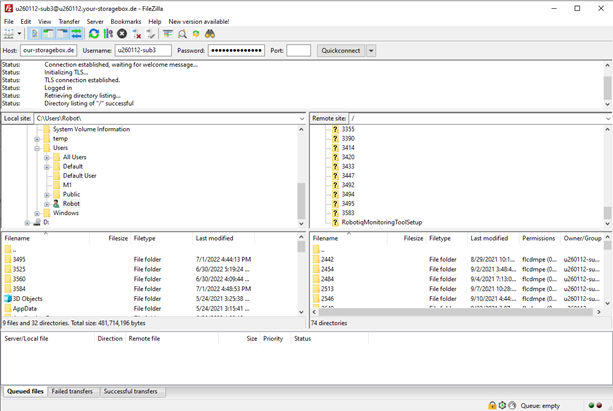Open the File menu
Image resolution: width=613 pixels, height=411 pixels.
tap(9, 22)
